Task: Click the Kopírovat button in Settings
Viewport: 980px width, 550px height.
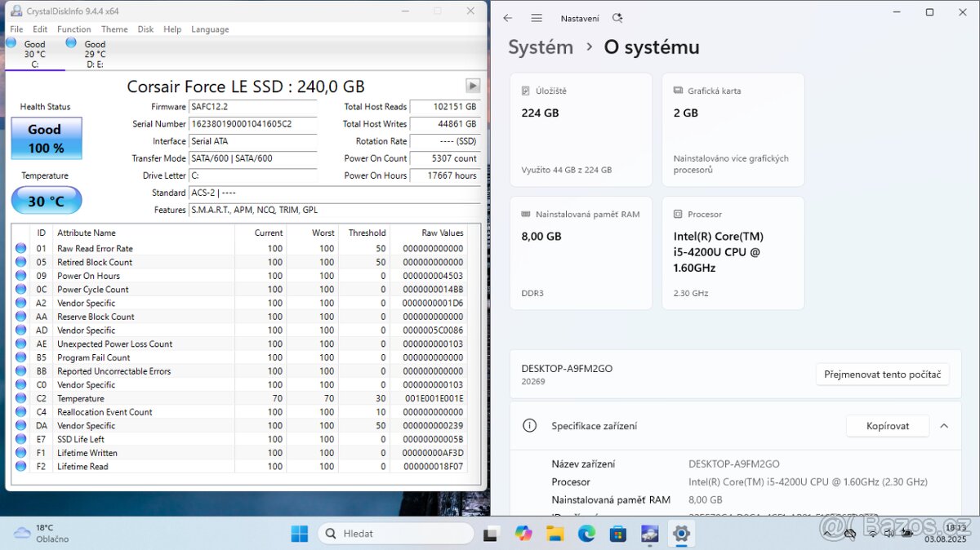Action: pos(888,425)
